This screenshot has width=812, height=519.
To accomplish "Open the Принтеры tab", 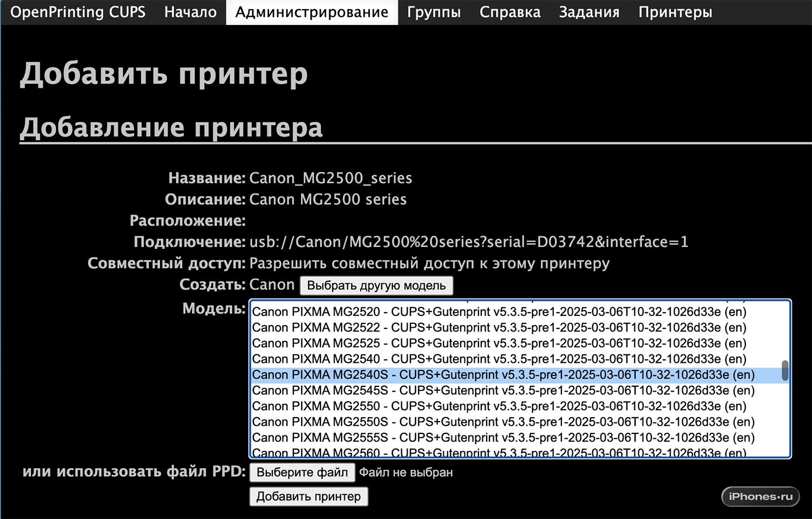I will click(x=675, y=12).
